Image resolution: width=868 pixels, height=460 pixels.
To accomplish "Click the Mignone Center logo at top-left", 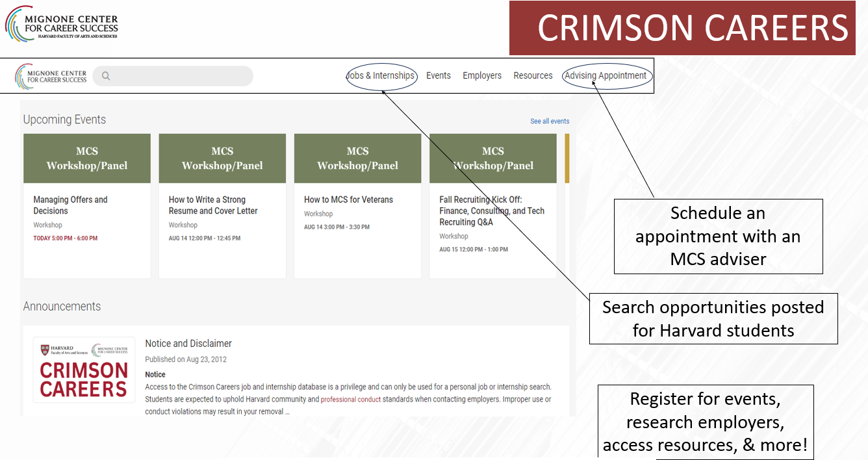I will click(x=62, y=24).
